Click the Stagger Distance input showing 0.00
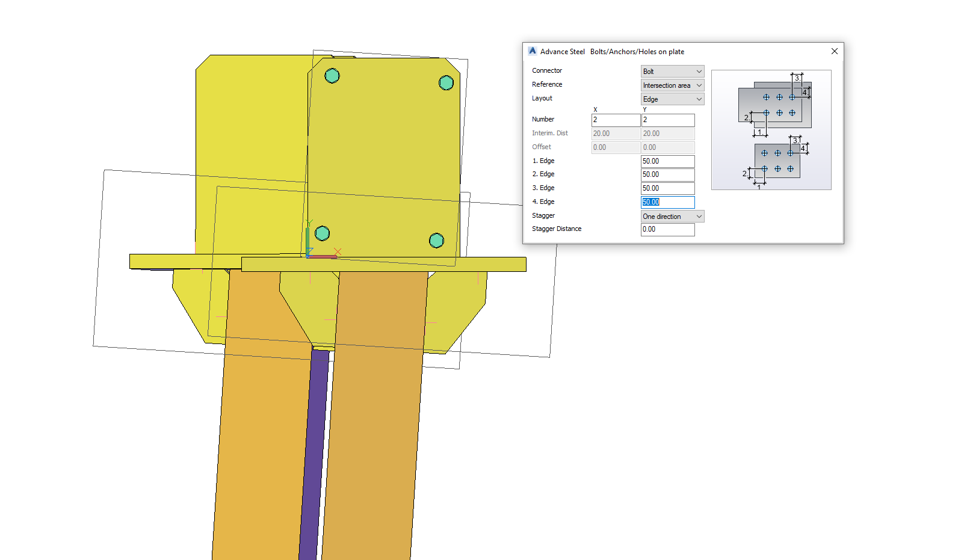Screen dimensions: 964x560 (x=667, y=229)
